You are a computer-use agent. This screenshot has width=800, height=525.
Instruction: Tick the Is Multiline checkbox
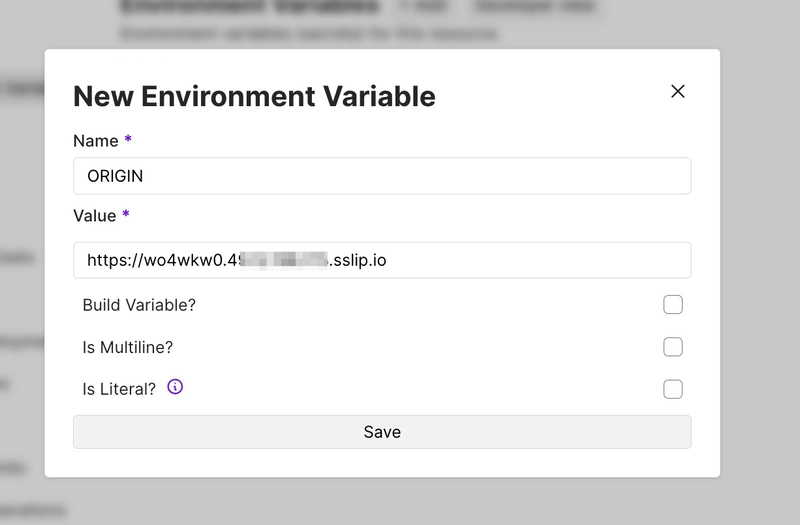[x=672, y=347]
